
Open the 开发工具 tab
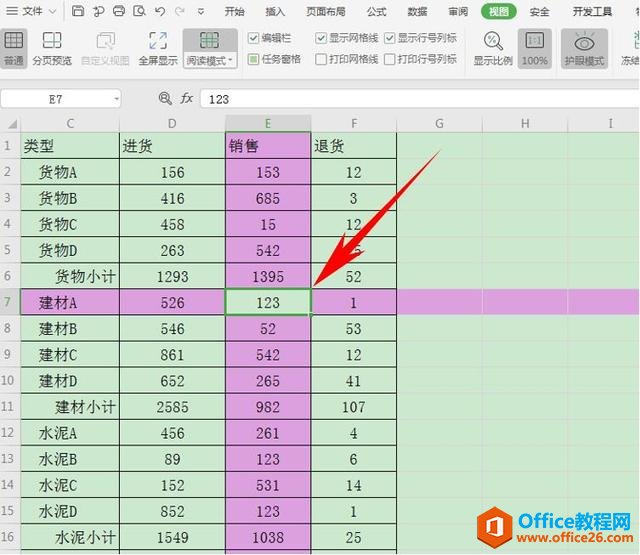[592, 11]
